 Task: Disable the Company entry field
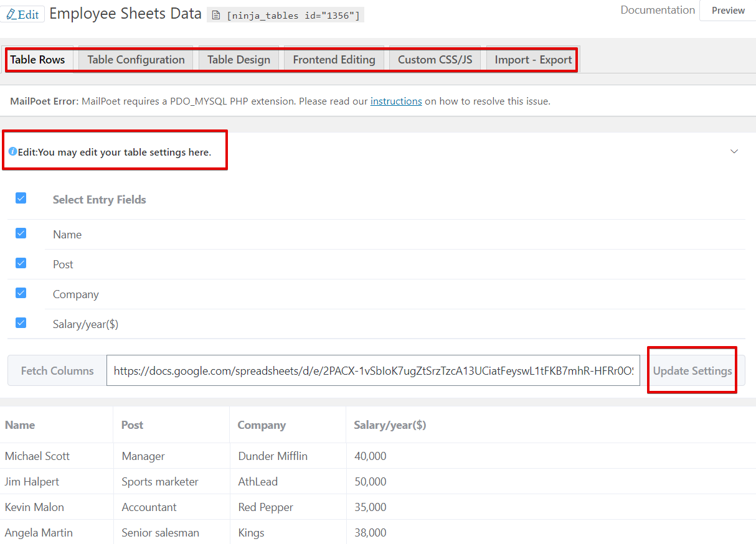tap(21, 293)
